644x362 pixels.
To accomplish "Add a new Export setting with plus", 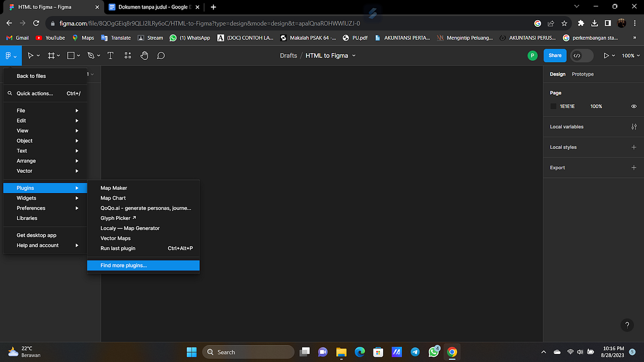I will [633, 167].
